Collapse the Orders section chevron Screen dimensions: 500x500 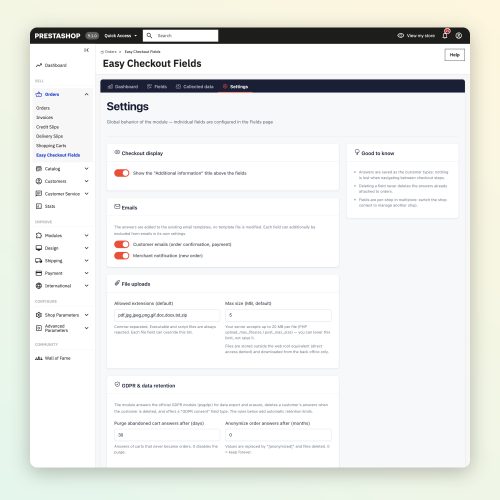coord(86,94)
